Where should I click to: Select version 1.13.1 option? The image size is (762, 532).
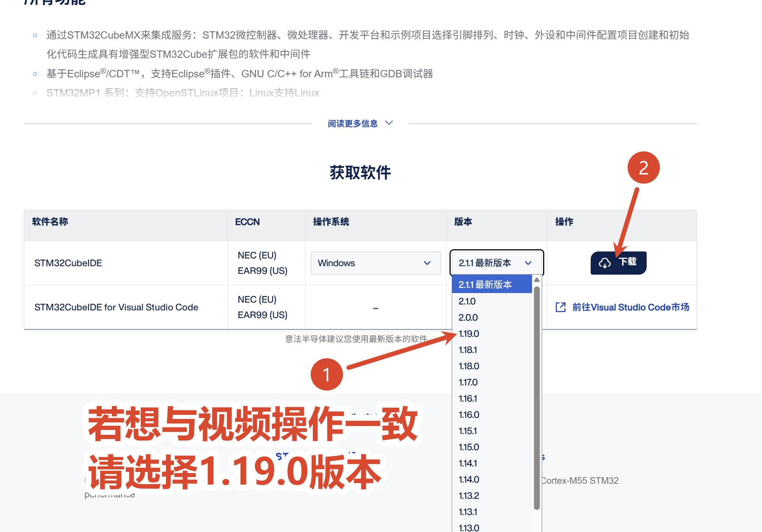click(x=492, y=512)
